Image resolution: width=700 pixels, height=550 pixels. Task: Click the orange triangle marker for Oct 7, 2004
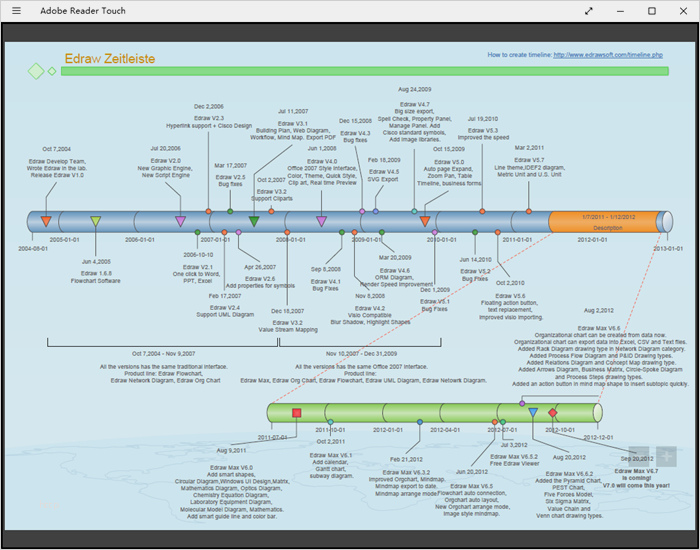click(x=46, y=220)
